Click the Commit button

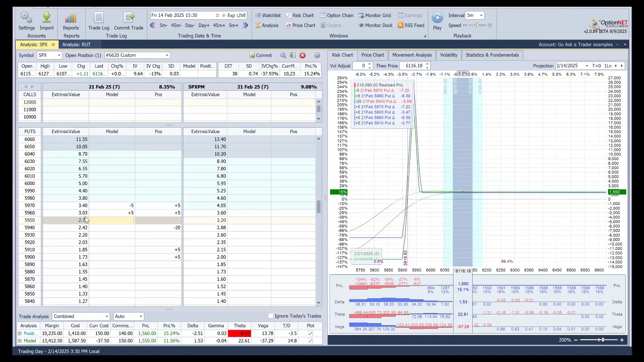tap(261, 55)
